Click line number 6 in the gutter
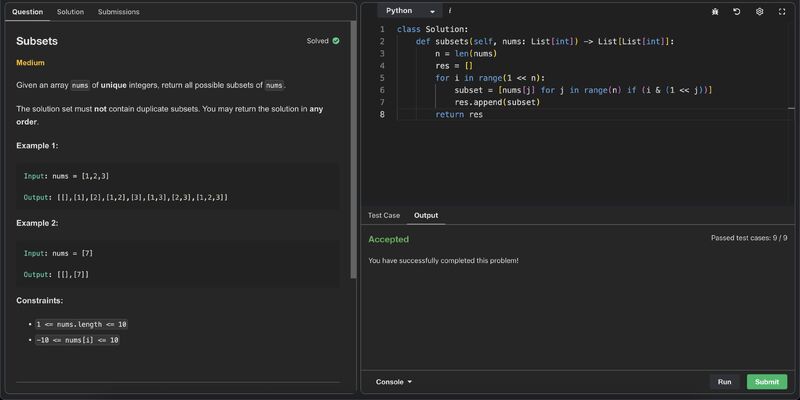The height and width of the screenshot is (400, 800). [x=382, y=90]
